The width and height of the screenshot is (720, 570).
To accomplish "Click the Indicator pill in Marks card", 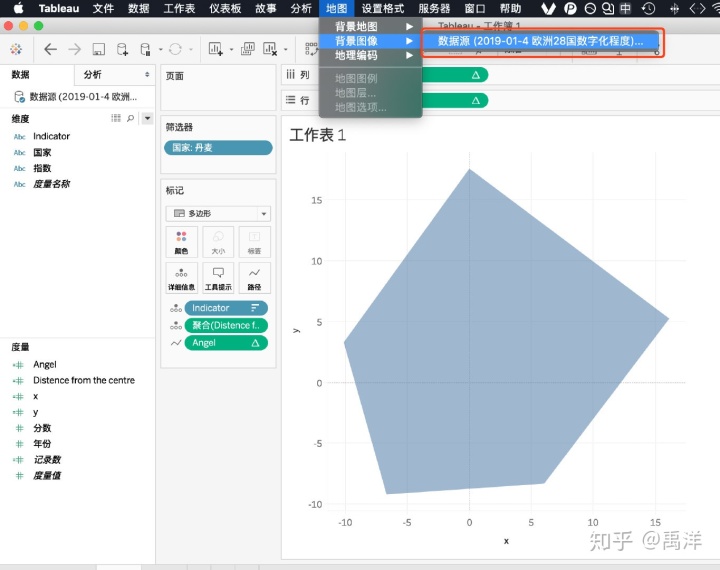I will tap(226, 308).
